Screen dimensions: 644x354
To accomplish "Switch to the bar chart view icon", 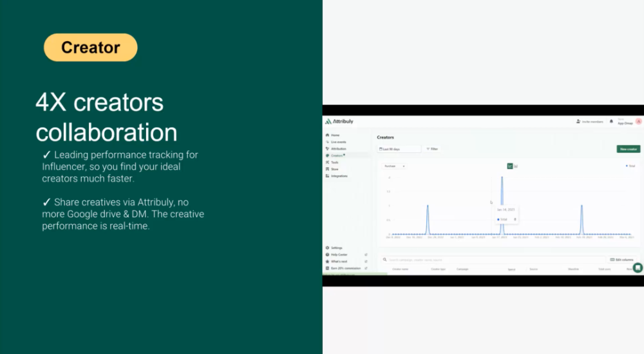I will click(x=516, y=166).
